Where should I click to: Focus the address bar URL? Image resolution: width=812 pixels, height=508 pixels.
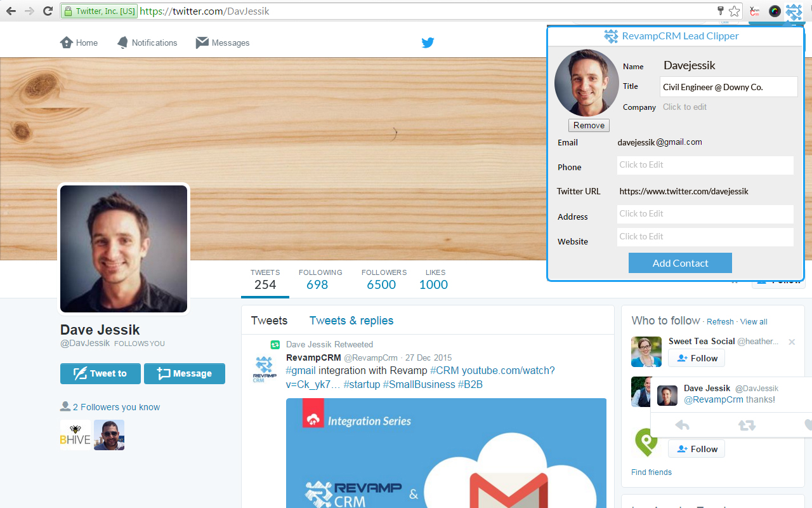pyautogui.click(x=204, y=11)
